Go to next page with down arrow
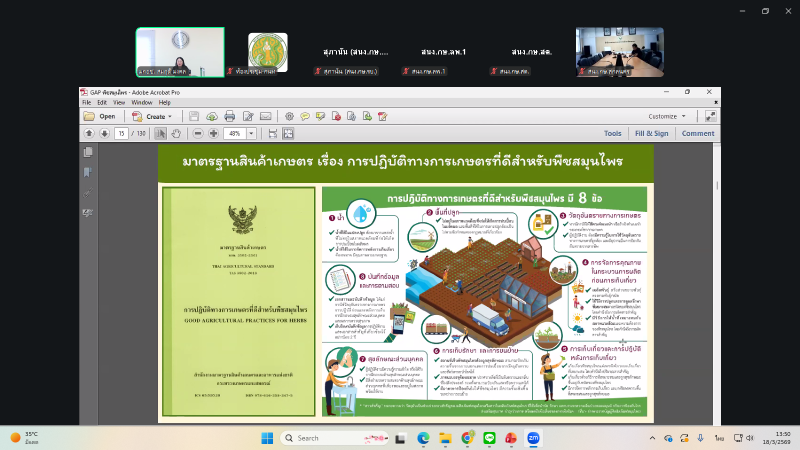The image size is (800, 450). click(x=103, y=133)
